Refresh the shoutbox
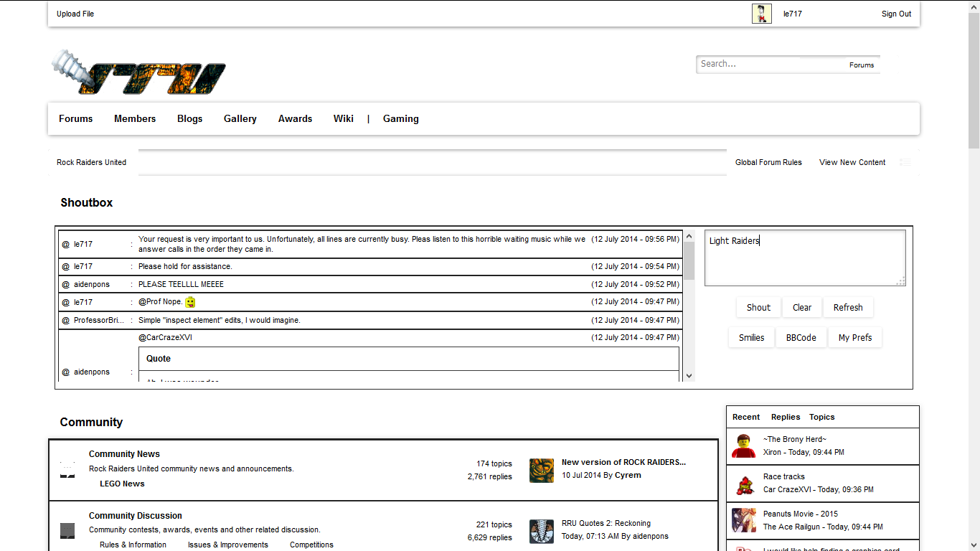The image size is (980, 551). point(848,308)
